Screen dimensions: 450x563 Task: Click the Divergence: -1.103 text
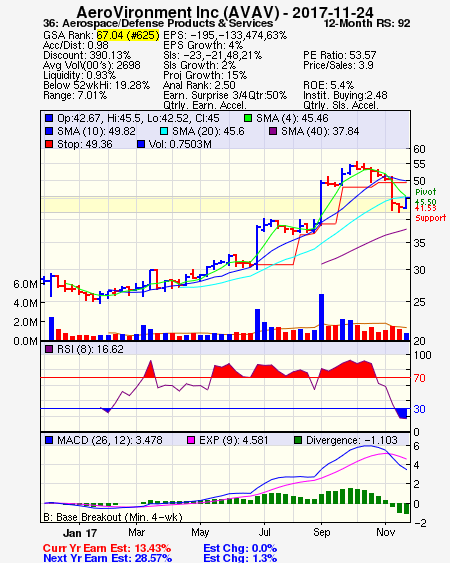click(x=352, y=440)
